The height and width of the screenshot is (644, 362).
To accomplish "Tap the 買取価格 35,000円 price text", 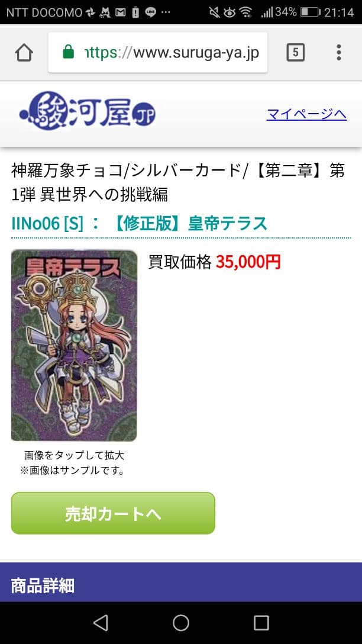I will pyautogui.click(x=214, y=262).
